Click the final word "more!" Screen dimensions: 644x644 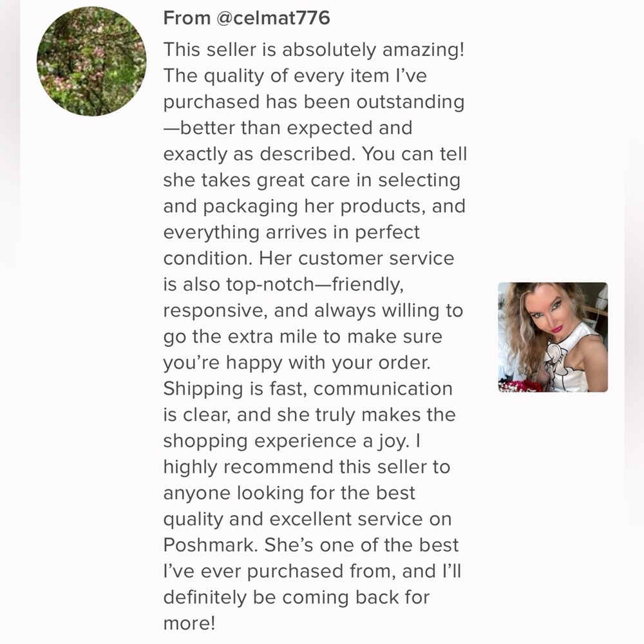(191, 623)
